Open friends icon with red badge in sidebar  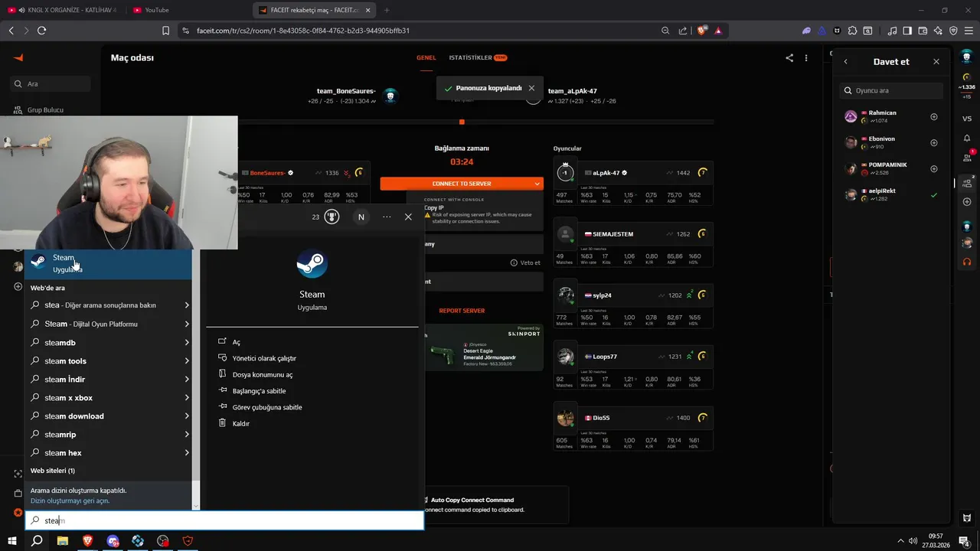click(967, 157)
